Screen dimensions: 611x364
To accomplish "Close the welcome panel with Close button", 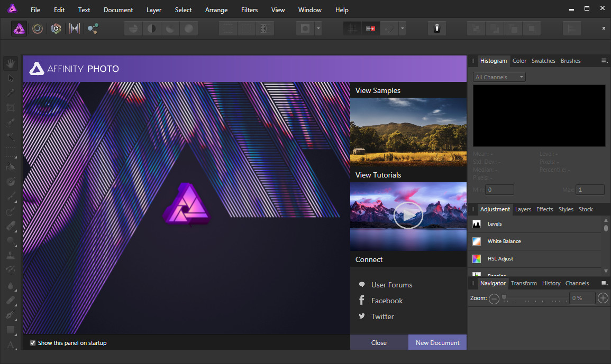I will [x=379, y=342].
